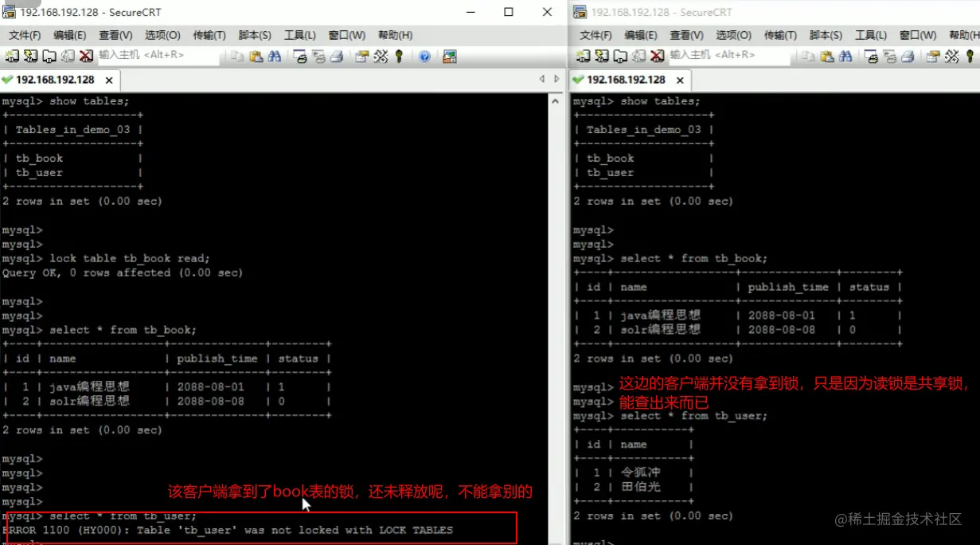Click Print Selection icon in right window toolbar
The image size is (980, 545).
tap(889, 56)
